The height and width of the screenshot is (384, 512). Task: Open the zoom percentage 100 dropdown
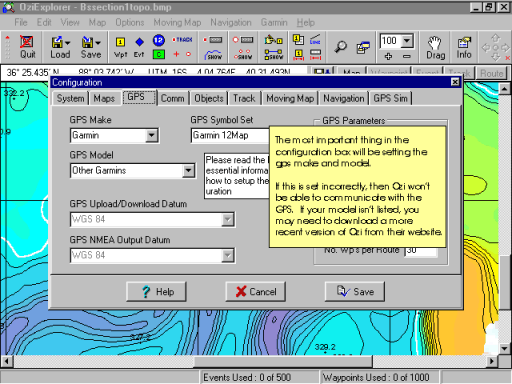(407, 41)
